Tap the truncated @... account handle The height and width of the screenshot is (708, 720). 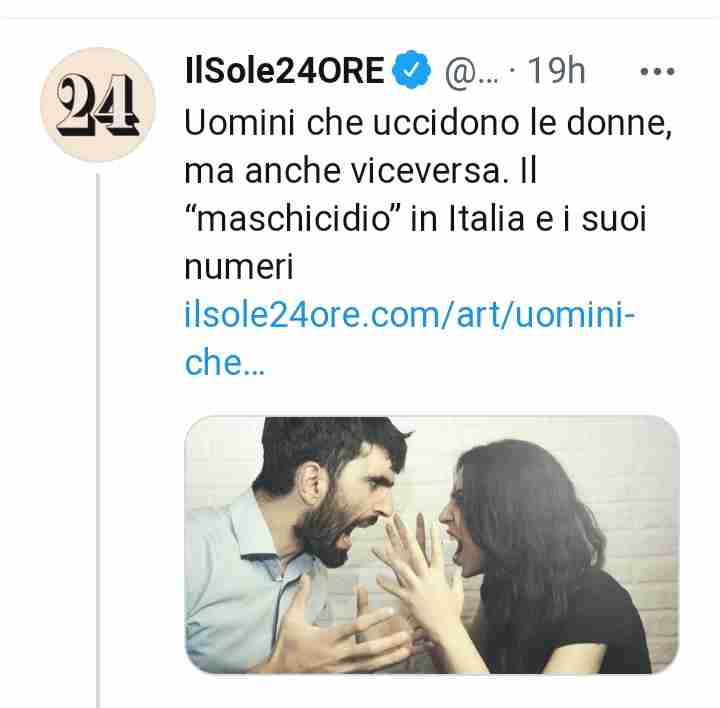(x=471, y=72)
